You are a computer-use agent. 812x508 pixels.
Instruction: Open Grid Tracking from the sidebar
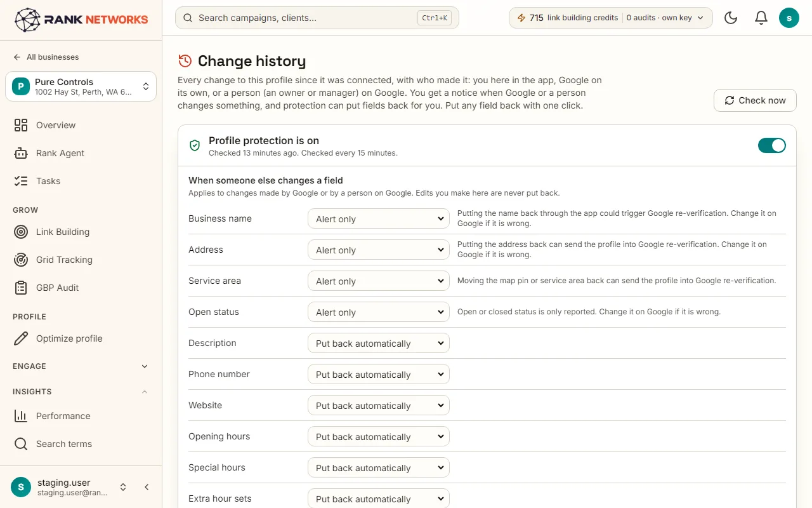pos(81,260)
